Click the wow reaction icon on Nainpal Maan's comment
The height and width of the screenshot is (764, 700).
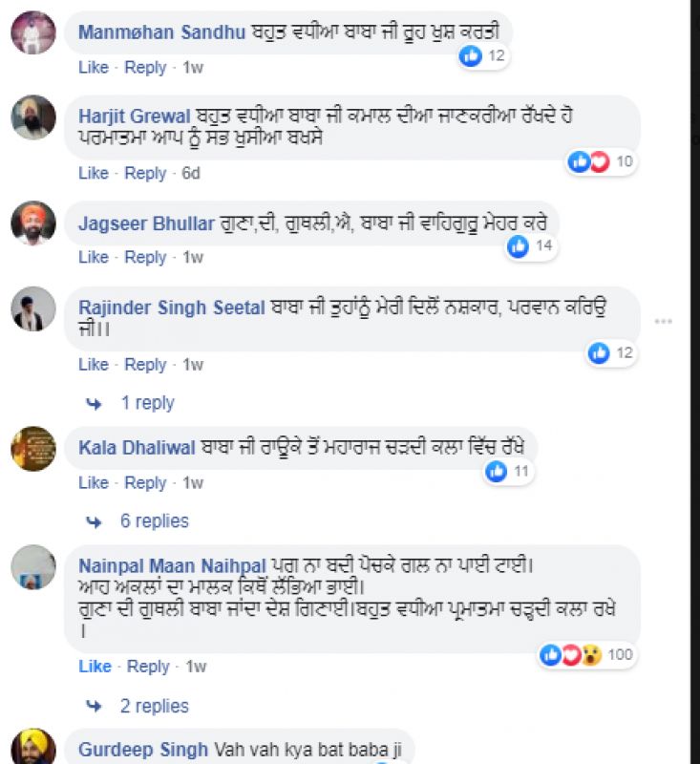click(x=590, y=654)
